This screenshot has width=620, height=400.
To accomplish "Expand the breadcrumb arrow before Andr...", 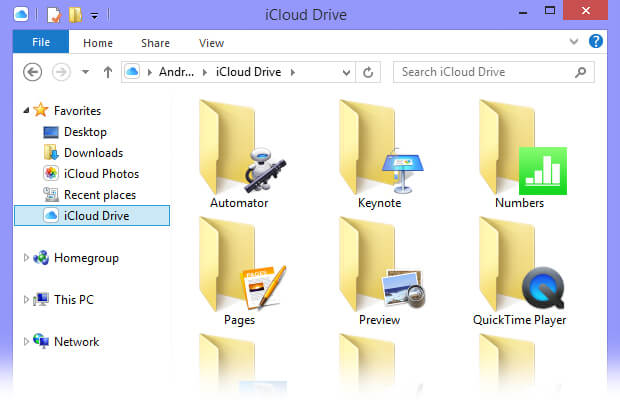I will tap(150, 72).
